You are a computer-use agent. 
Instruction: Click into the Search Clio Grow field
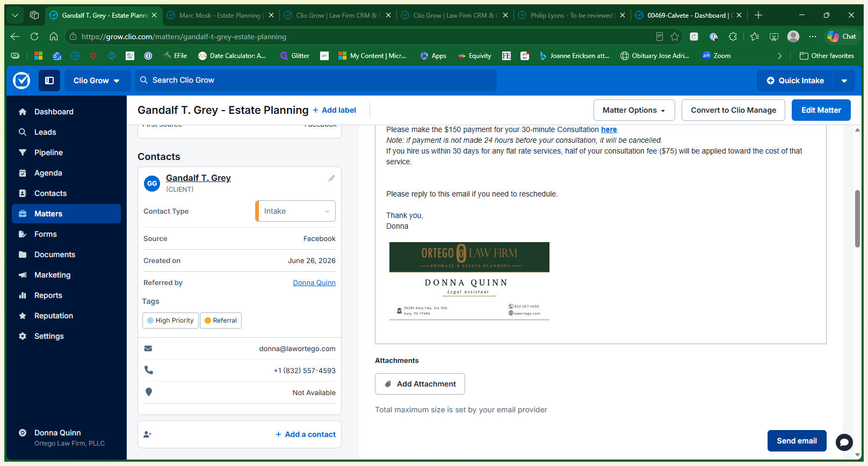(x=316, y=80)
